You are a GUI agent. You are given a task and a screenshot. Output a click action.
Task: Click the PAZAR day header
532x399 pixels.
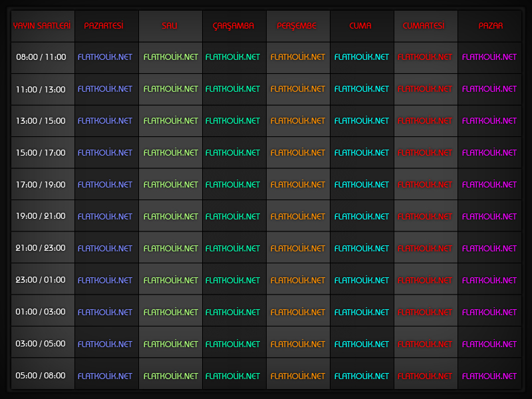tap(491, 26)
